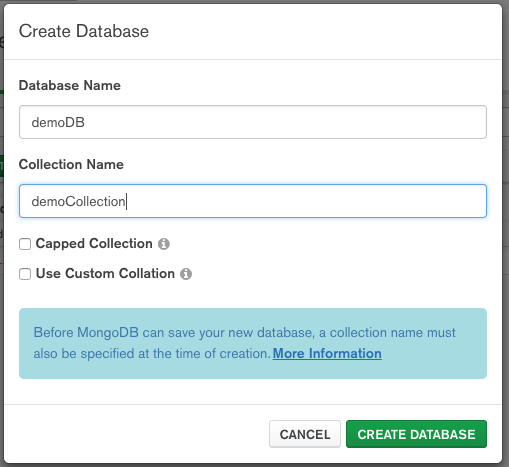509x467 pixels.
Task: Click the Use Custom Collation label text
Action: (105, 274)
